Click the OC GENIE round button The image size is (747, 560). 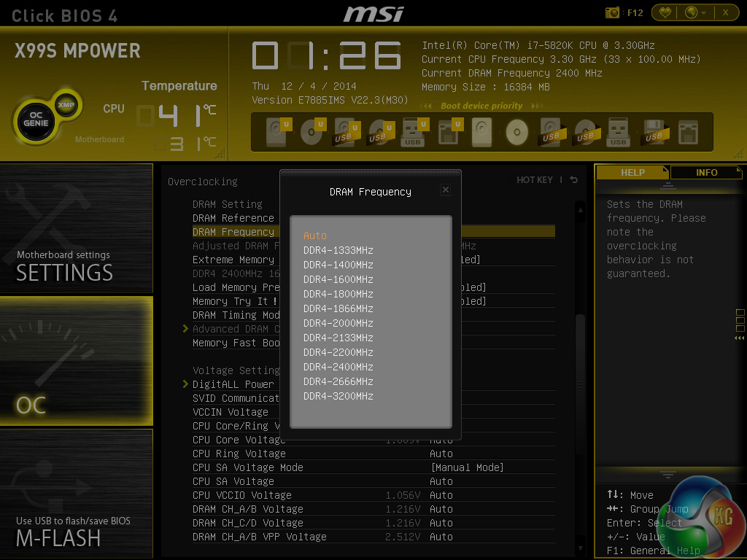(x=36, y=120)
